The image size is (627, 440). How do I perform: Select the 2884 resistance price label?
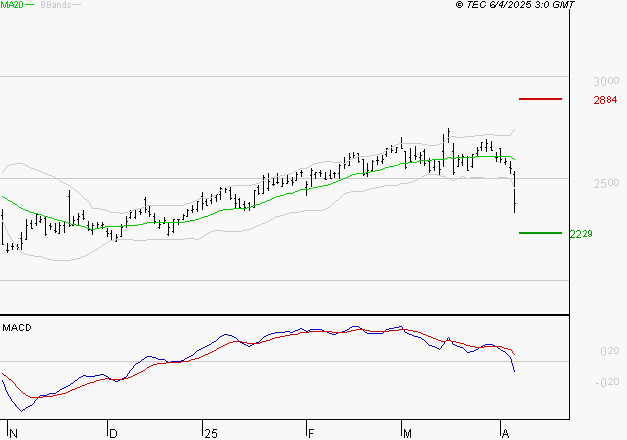point(604,100)
